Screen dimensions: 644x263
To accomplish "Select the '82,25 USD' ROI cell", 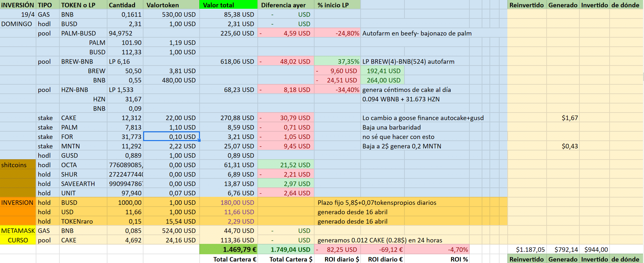I will [x=337, y=249].
